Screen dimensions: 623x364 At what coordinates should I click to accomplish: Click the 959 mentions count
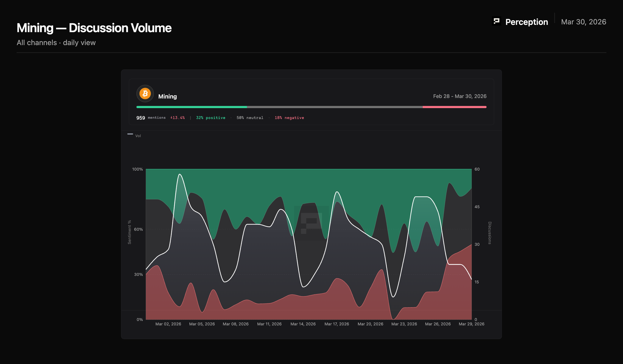(x=141, y=118)
